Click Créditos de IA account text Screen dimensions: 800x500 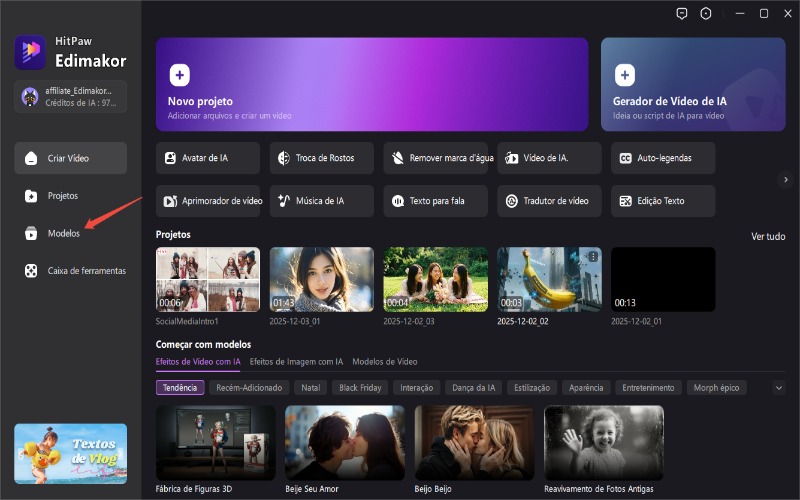click(x=81, y=103)
